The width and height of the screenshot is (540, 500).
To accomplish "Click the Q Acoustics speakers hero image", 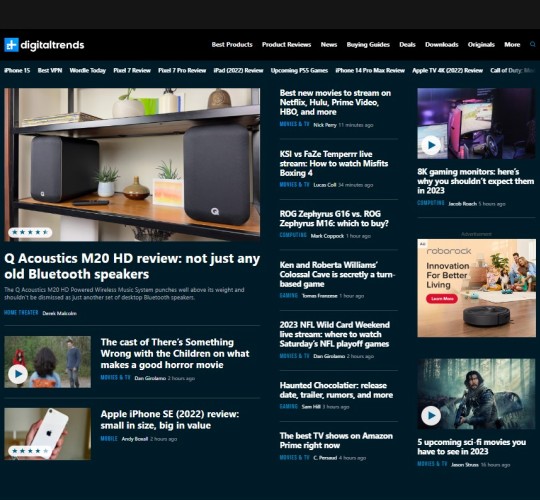I will tap(132, 164).
